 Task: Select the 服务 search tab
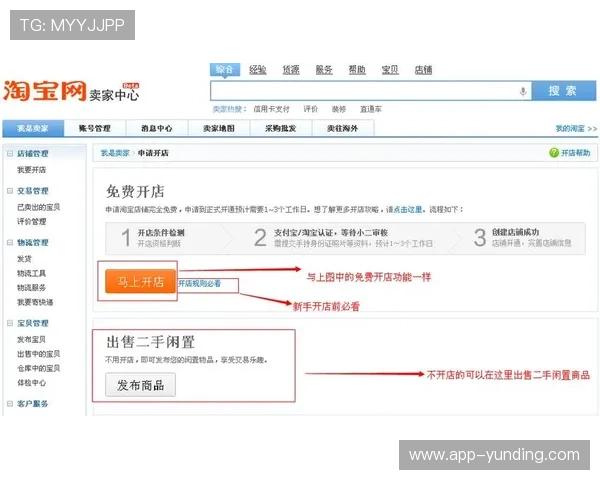tap(324, 70)
